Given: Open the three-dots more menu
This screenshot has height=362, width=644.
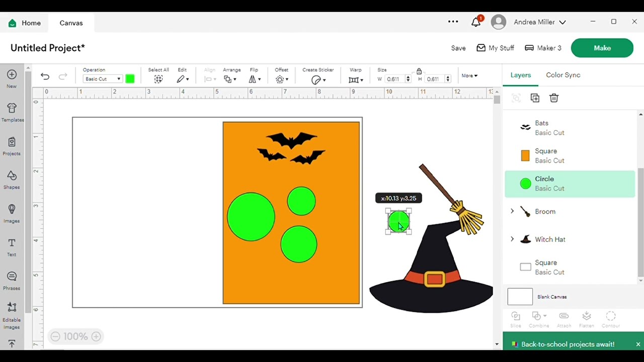Looking at the screenshot, I should click(x=453, y=22).
